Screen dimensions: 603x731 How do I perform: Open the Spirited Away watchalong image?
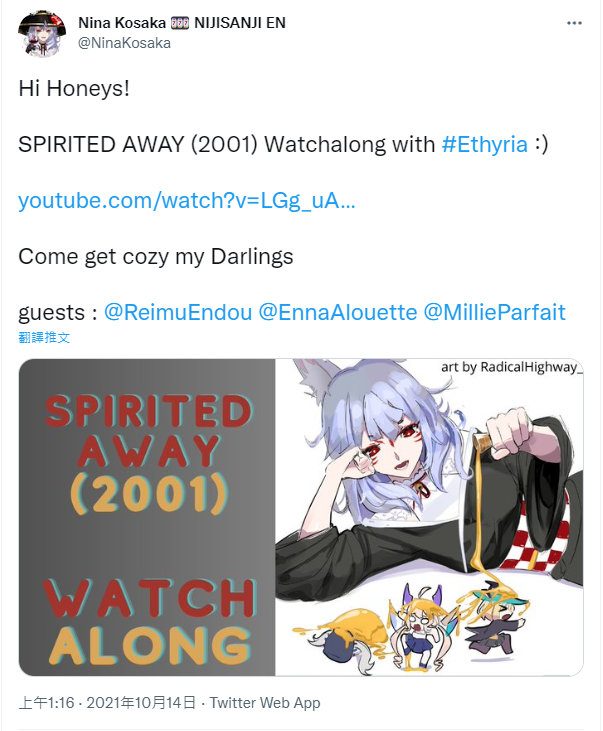301,517
